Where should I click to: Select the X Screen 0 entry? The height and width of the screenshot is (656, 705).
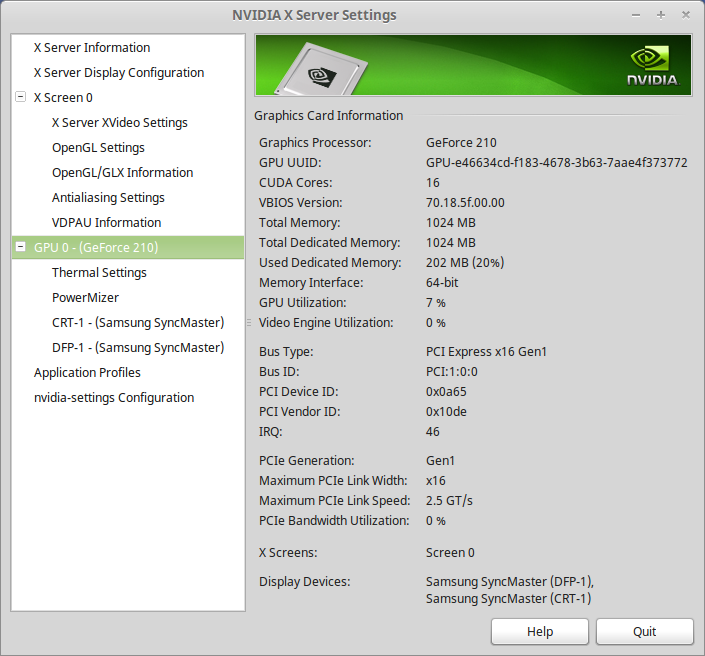click(63, 98)
